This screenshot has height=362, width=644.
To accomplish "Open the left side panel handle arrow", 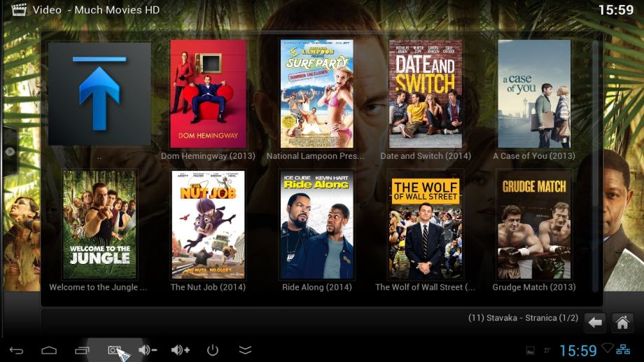I will [10, 152].
